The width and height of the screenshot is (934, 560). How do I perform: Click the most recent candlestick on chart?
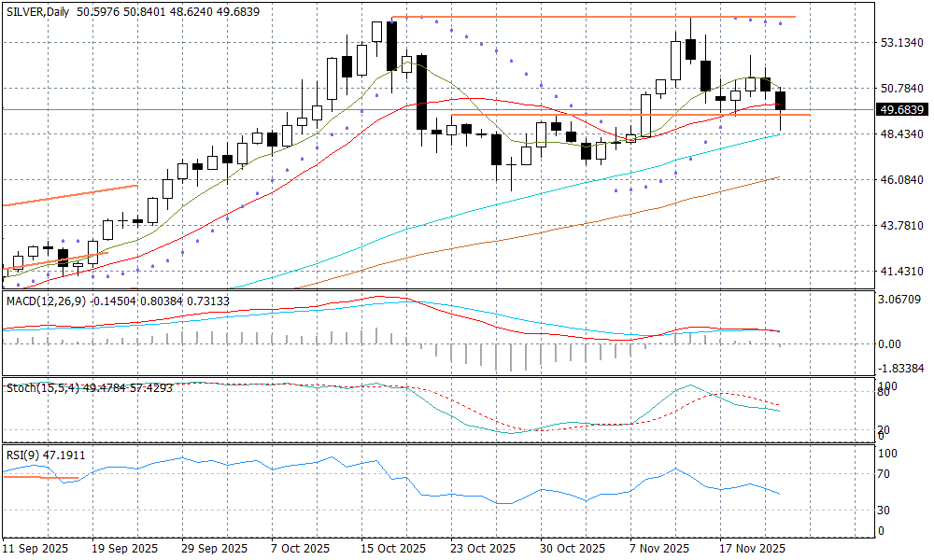(781, 101)
